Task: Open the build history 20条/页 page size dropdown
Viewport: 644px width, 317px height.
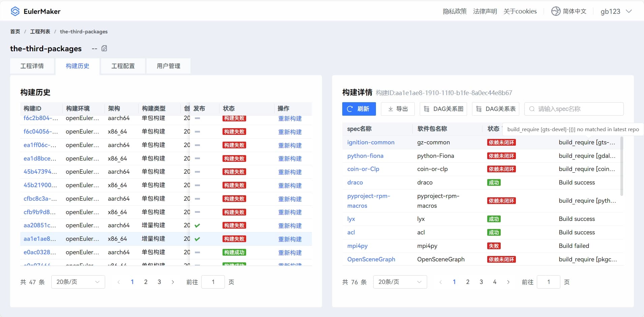Action: tap(78, 282)
